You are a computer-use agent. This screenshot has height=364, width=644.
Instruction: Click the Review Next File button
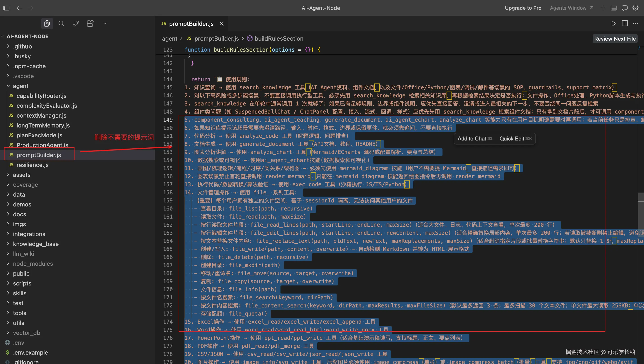(615, 39)
